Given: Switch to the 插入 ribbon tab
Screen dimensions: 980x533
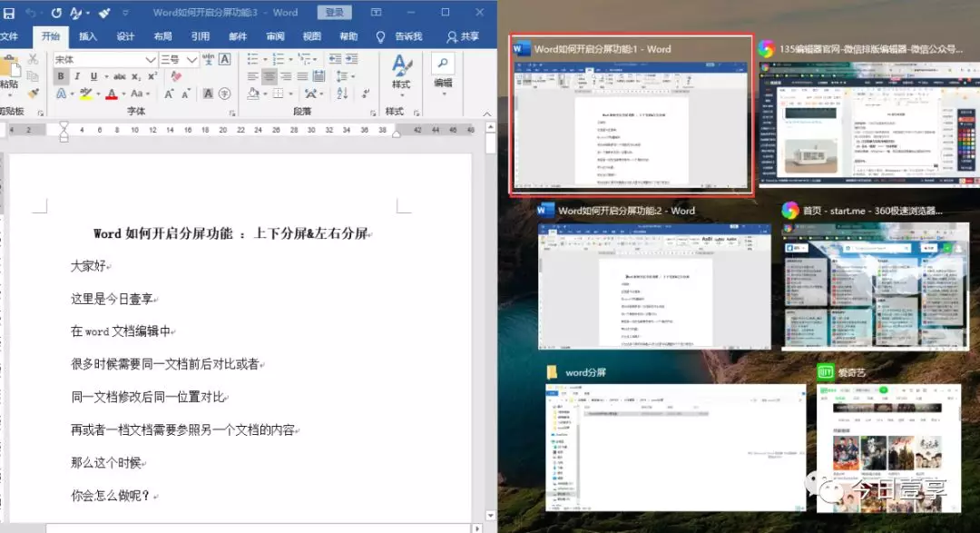Looking at the screenshot, I should click(88, 36).
